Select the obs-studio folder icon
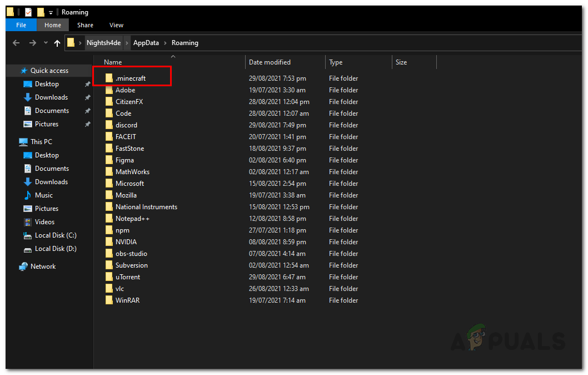588x375 pixels. coord(109,253)
